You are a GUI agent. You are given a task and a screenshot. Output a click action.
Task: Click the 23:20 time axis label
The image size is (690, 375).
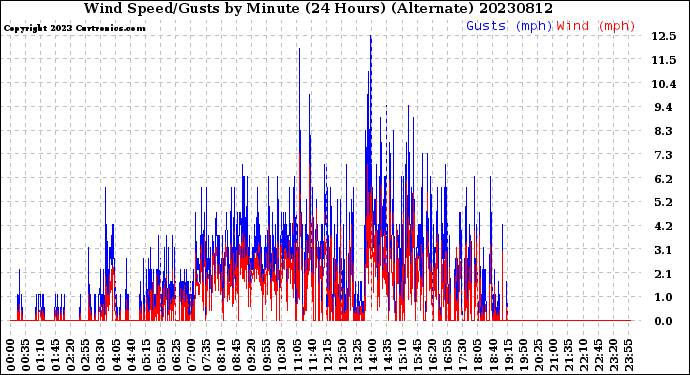click(613, 355)
